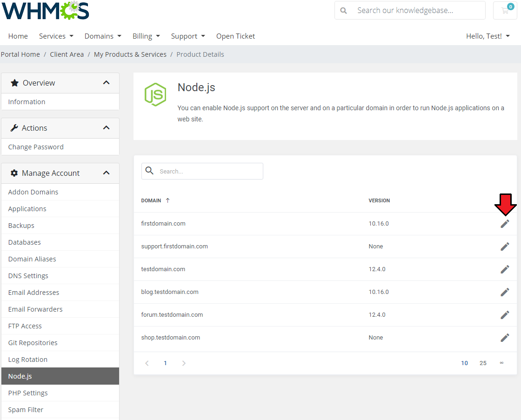Open DNS Settings in the sidebar
The image size is (521, 420).
pyautogui.click(x=60, y=276)
